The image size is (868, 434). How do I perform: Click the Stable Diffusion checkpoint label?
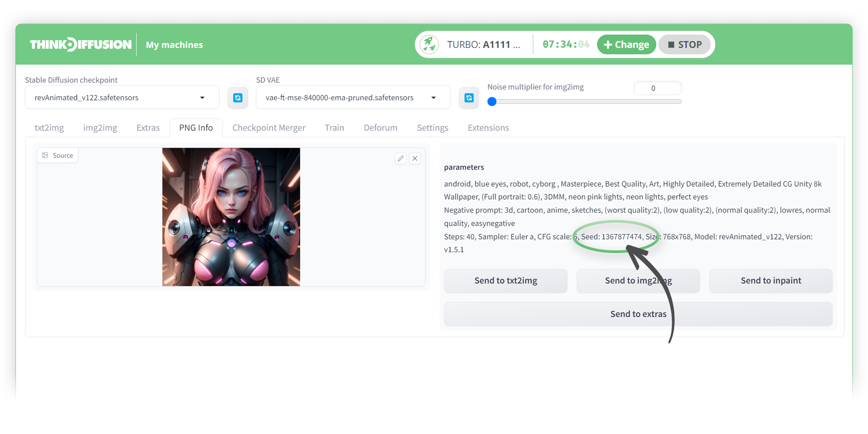click(71, 80)
